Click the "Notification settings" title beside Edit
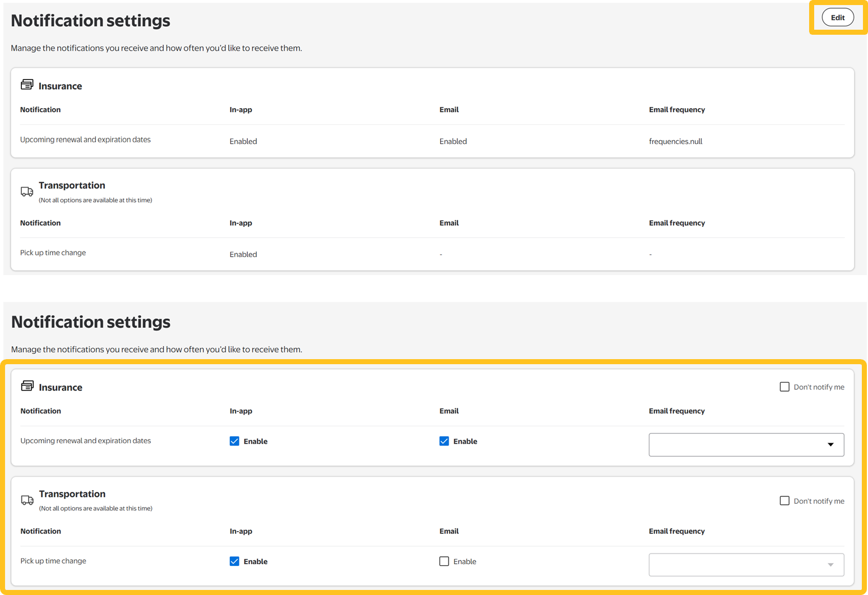 [x=91, y=21]
